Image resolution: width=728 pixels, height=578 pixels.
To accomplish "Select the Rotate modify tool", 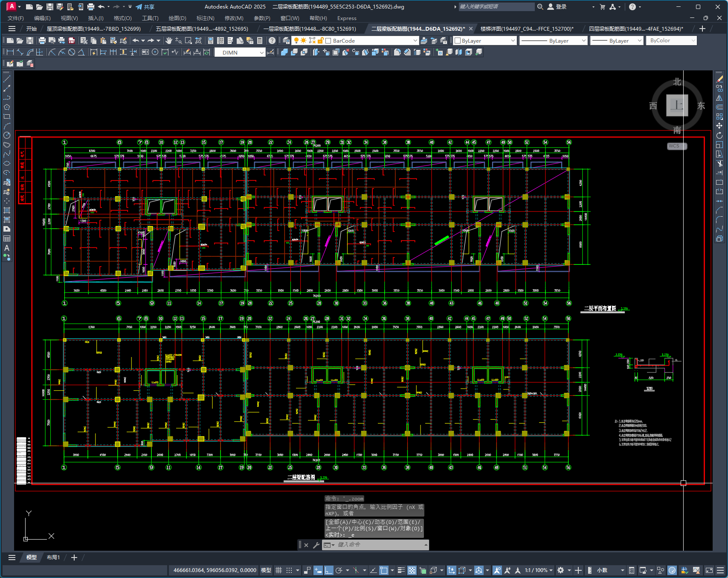I will click(719, 135).
